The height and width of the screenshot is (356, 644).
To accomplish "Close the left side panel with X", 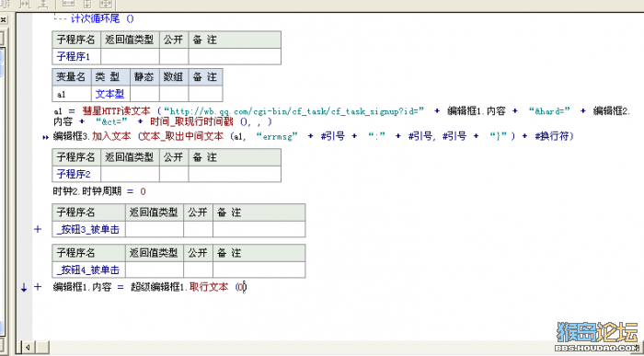I will click(x=3, y=19).
